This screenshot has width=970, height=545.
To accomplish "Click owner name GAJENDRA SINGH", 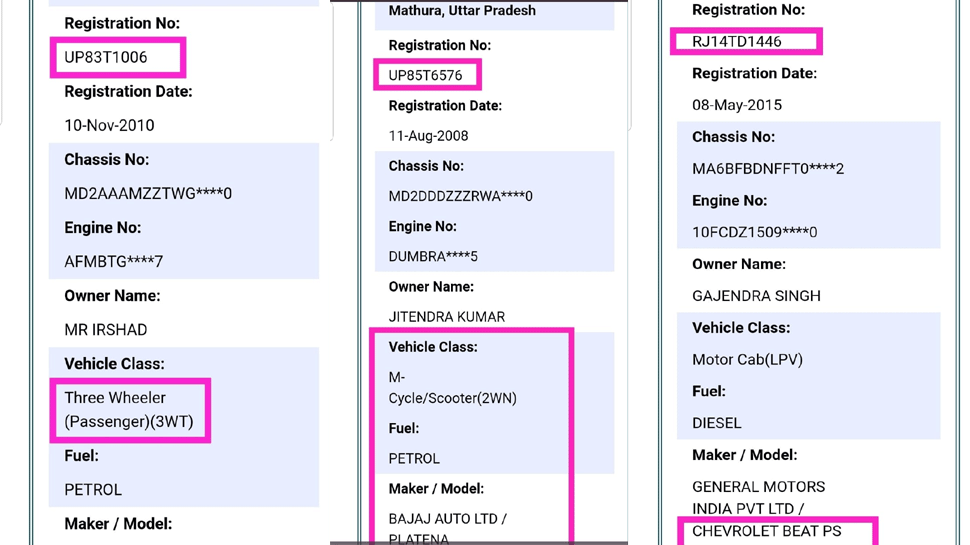I will (x=756, y=296).
